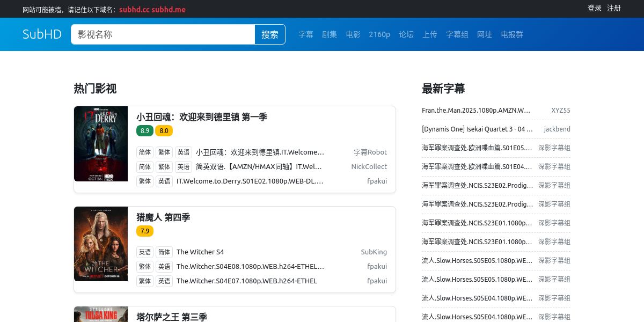
Task: Click uploader 字幕Robot
Action: pos(370,152)
